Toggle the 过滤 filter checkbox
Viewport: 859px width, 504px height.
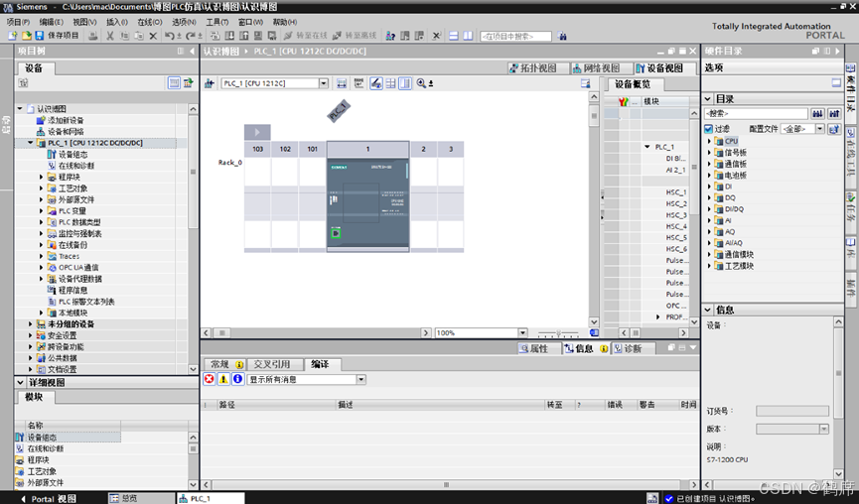708,129
